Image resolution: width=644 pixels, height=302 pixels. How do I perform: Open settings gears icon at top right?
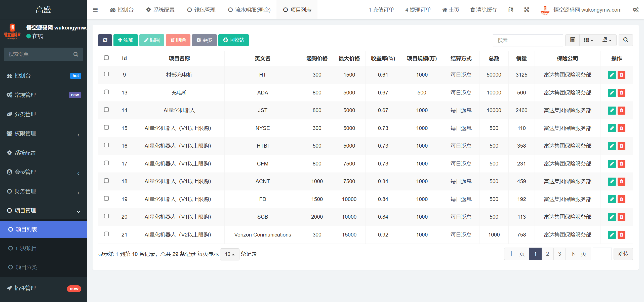coord(635,10)
